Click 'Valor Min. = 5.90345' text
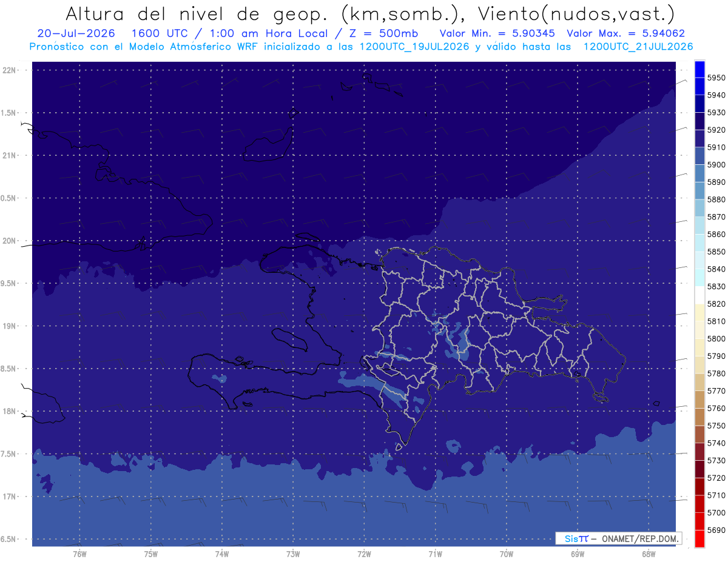 click(498, 33)
